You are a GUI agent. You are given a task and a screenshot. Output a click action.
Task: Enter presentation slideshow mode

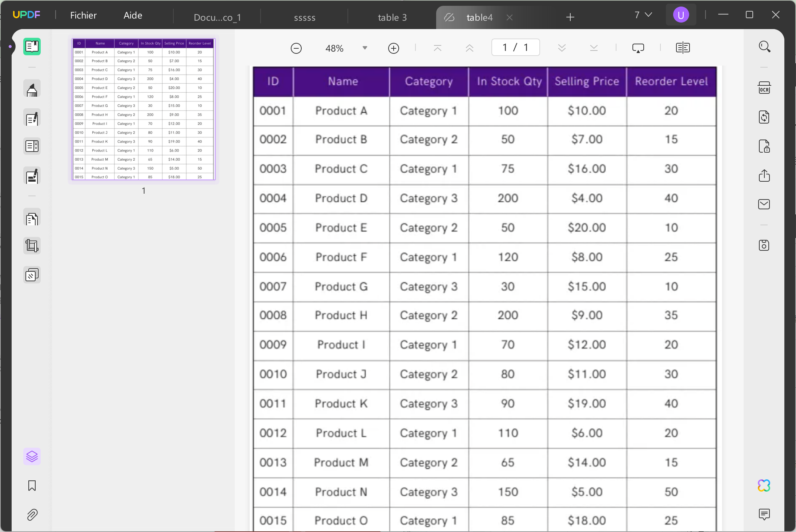click(638, 48)
